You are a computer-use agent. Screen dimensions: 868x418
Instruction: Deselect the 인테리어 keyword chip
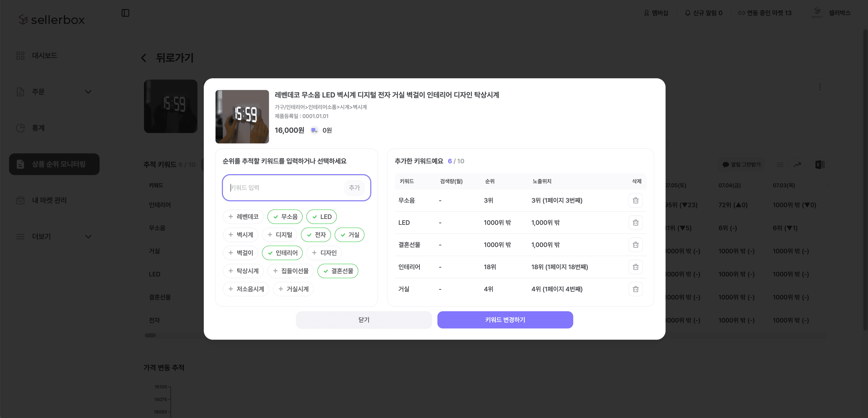[x=282, y=253]
